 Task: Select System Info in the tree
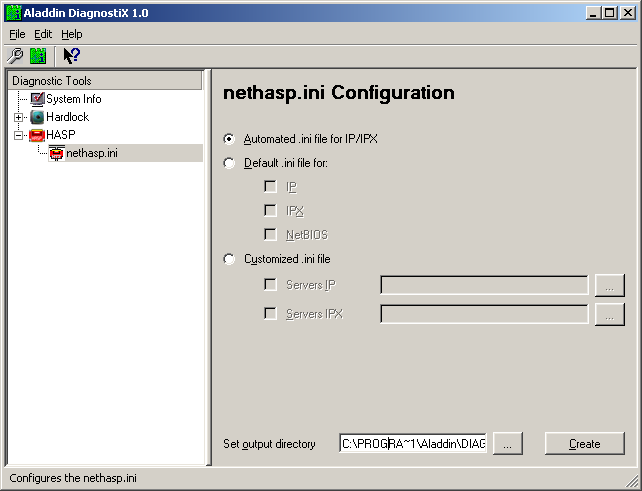coord(74,99)
